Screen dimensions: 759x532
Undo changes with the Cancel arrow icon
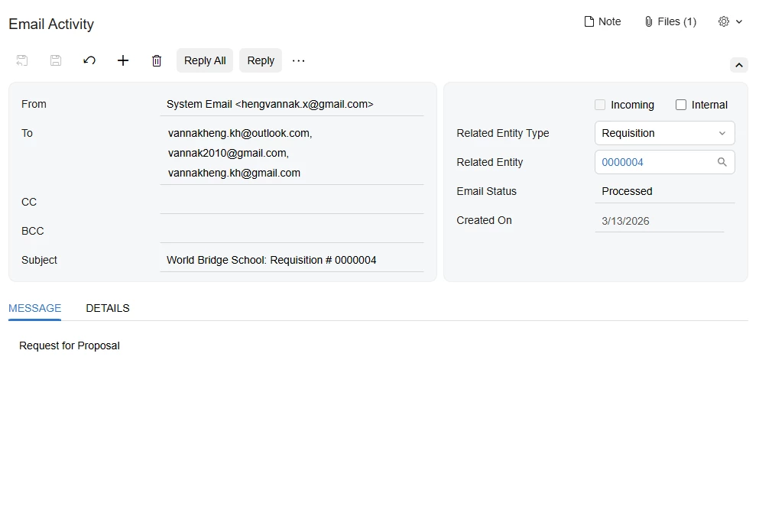point(89,60)
